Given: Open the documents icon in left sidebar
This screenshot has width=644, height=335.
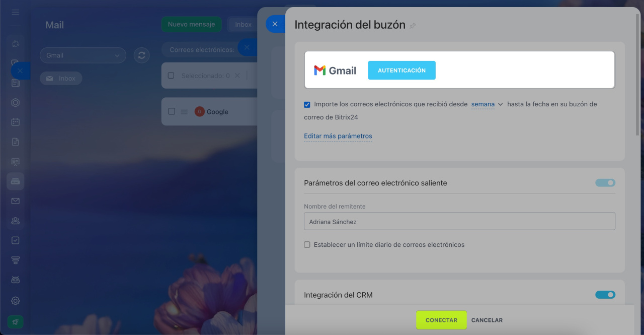Looking at the screenshot, I should tap(16, 142).
